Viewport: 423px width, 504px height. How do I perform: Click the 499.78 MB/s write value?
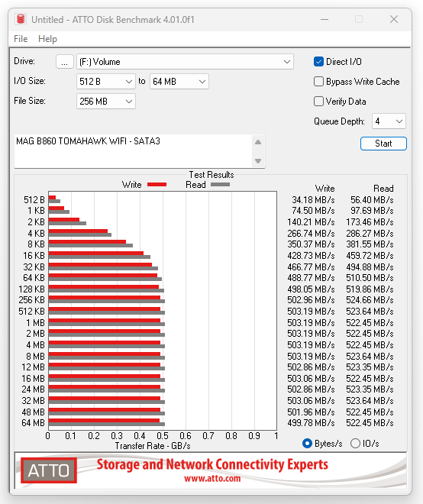[311, 423]
